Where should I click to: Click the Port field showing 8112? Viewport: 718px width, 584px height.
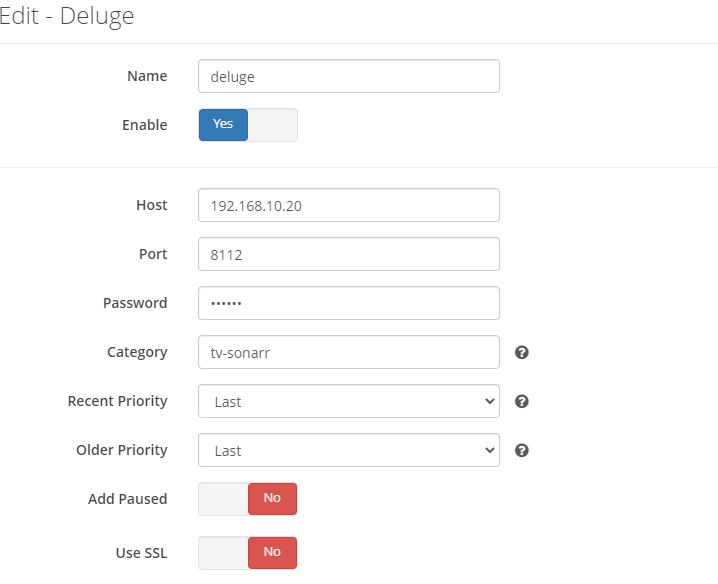tap(348, 254)
